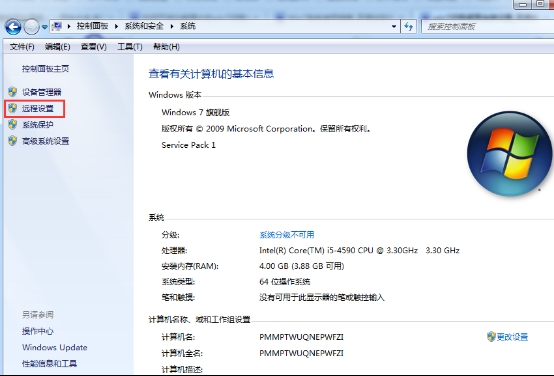Click the shield icon beside 高级系统设置
This screenshot has height=376, width=554.
click(x=13, y=141)
